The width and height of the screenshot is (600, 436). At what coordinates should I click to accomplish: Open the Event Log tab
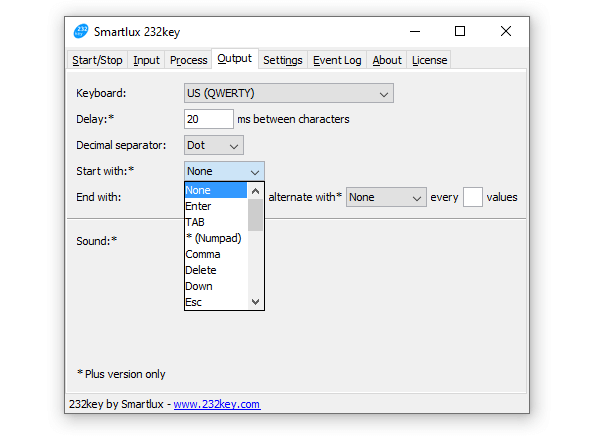(337, 60)
